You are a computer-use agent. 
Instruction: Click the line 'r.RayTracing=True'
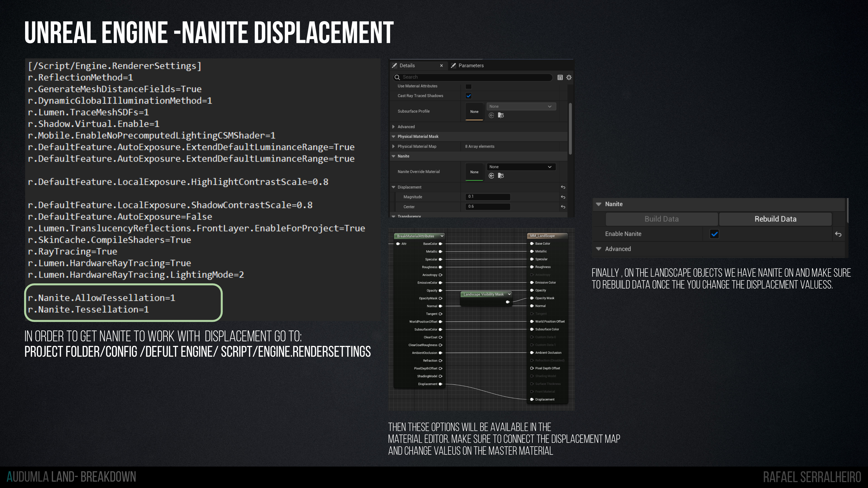[72, 252]
